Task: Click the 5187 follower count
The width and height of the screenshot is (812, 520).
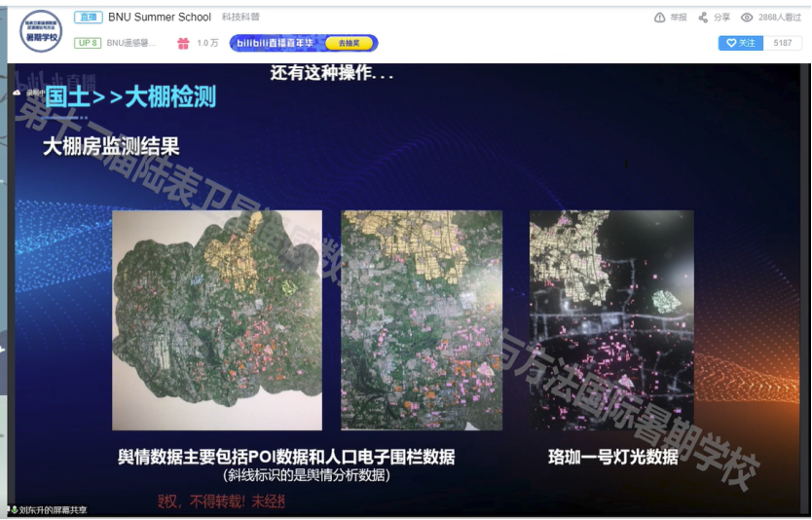Action: click(x=782, y=43)
